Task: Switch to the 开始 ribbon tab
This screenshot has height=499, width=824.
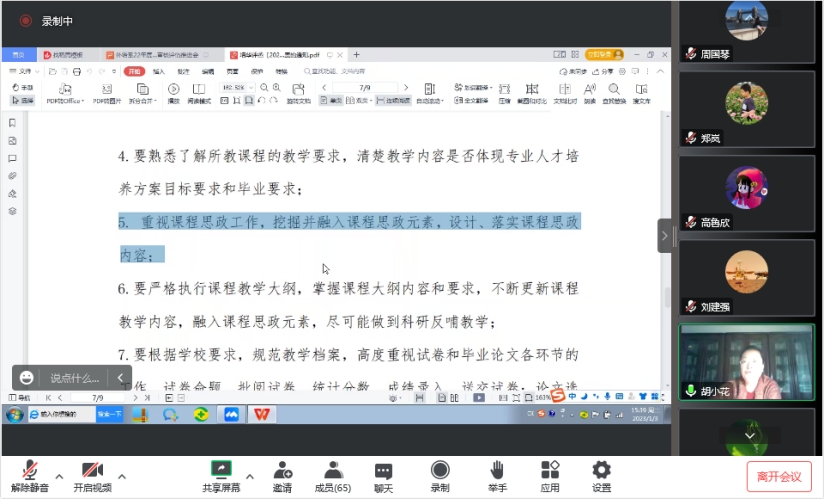Action: point(134,72)
